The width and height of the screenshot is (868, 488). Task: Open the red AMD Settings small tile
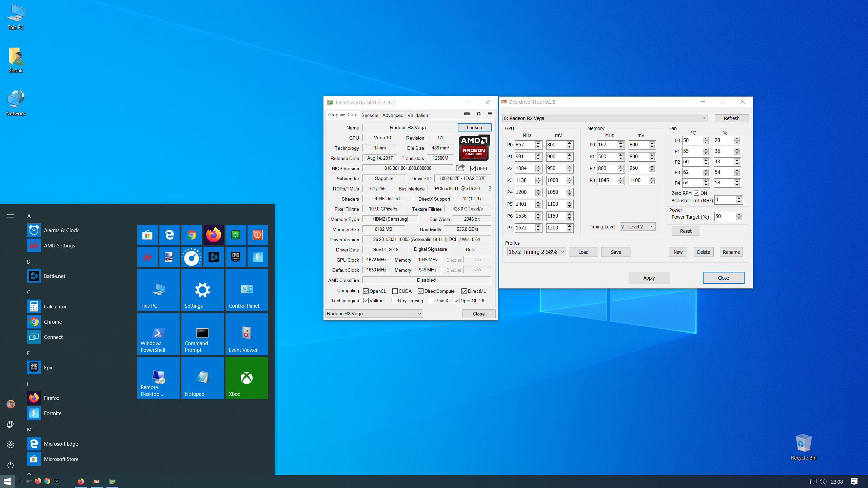pos(147,257)
